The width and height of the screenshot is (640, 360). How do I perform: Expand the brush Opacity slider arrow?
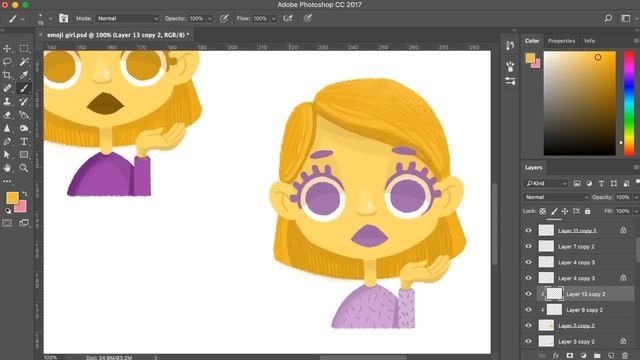coord(210,19)
